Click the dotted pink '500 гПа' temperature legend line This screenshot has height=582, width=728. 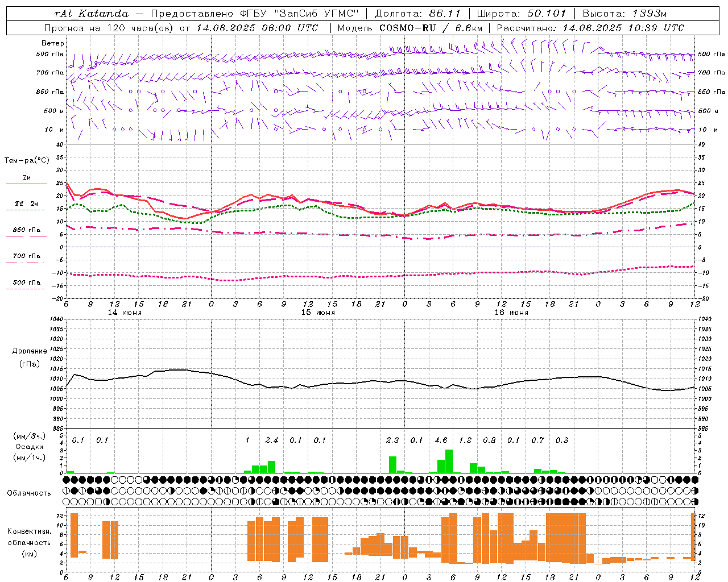click(26, 289)
